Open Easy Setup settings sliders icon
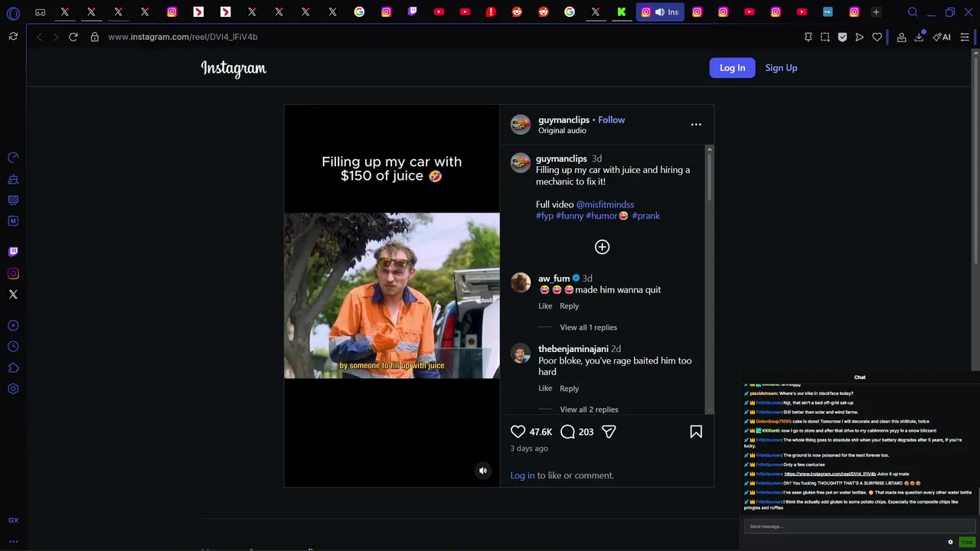980x551 pixels. click(x=965, y=37)
